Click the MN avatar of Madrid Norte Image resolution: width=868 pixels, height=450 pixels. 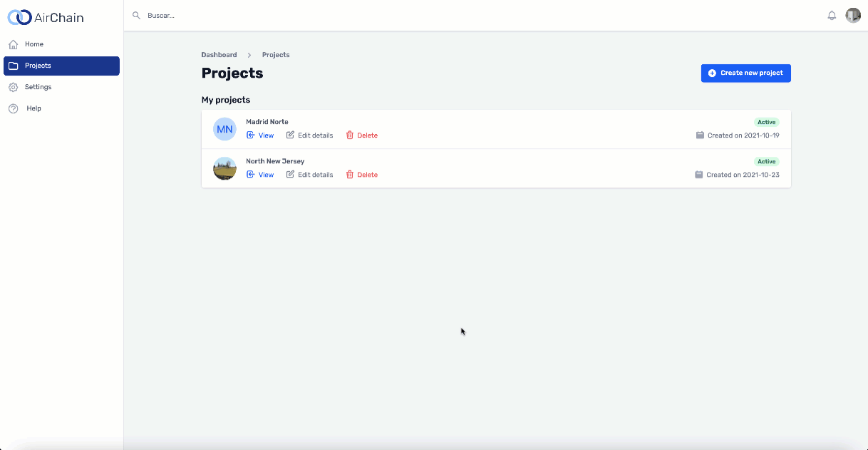point(224,129)
